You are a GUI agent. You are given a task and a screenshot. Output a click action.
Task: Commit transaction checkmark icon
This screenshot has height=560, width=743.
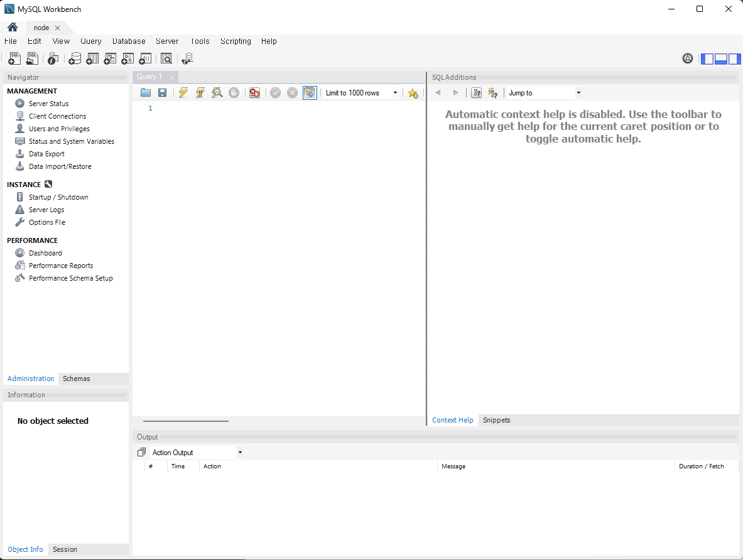[275, 93]
